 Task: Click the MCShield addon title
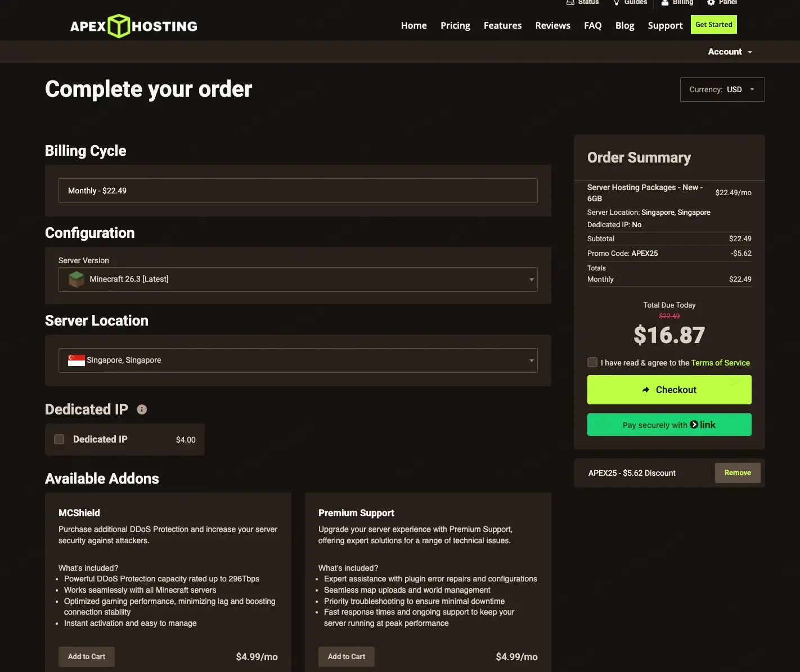pos(79,513)
